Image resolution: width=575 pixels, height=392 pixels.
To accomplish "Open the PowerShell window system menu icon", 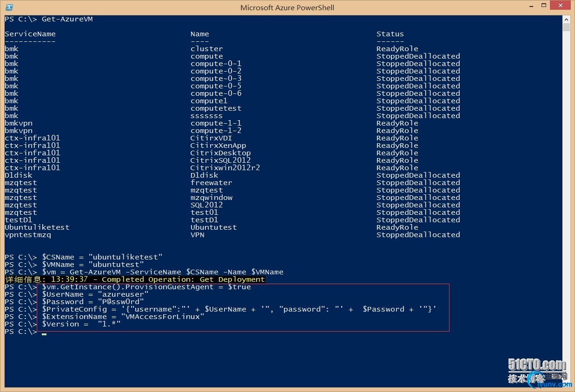I will (9, 7).
